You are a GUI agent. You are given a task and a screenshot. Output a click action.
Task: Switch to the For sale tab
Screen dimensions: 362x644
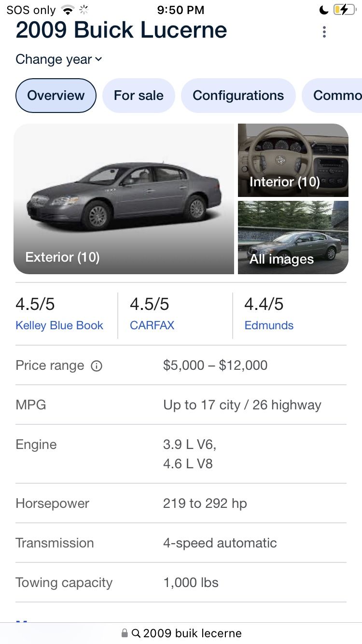click(139, 96)
